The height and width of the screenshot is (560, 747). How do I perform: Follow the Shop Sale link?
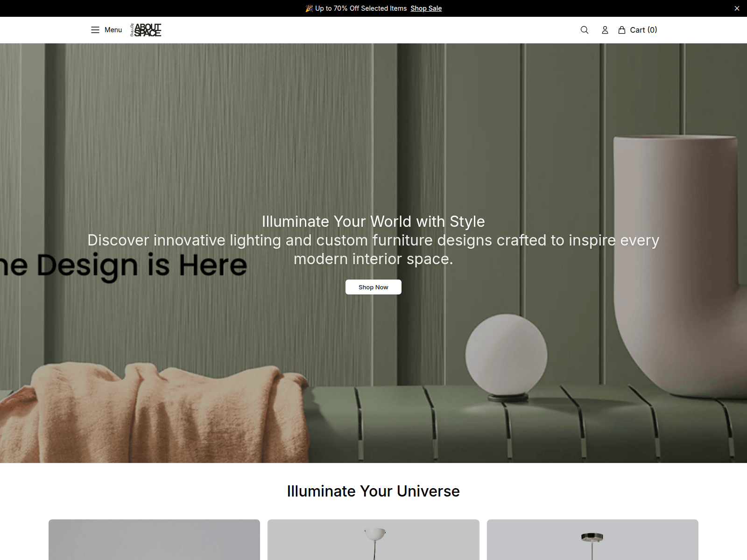tap(426, 8)
